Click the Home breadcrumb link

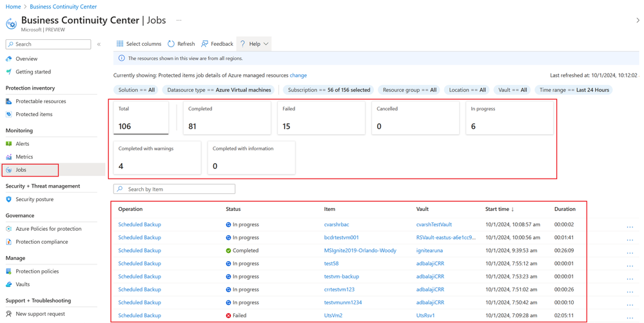point(13,7)
